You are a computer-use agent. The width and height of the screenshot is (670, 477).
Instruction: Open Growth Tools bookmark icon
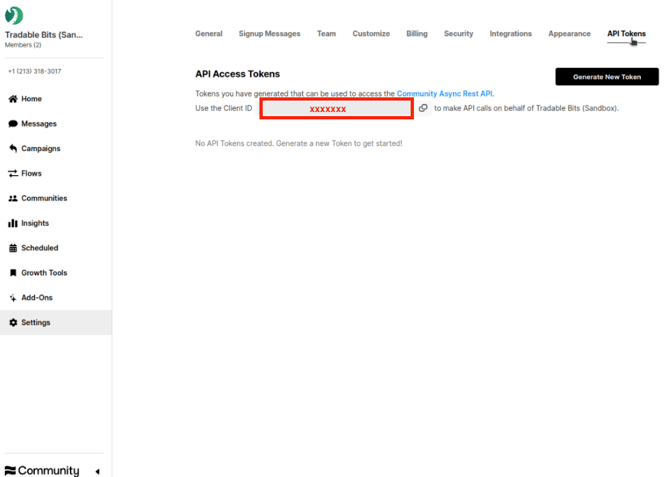pyautogui.click(x=13, y=273)
